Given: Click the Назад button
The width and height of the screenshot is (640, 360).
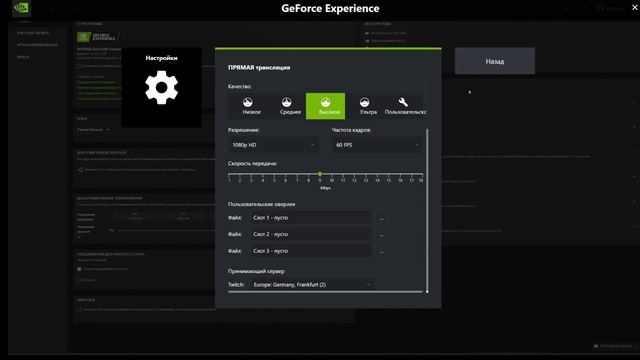Looking at the screenshot, I should click(x=495, y=61).
